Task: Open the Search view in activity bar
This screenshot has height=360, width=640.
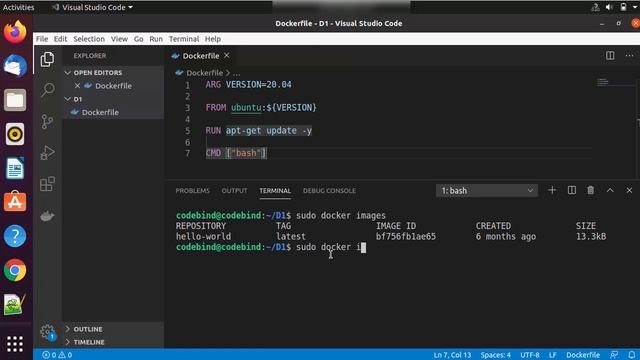Action: point(47,90)
